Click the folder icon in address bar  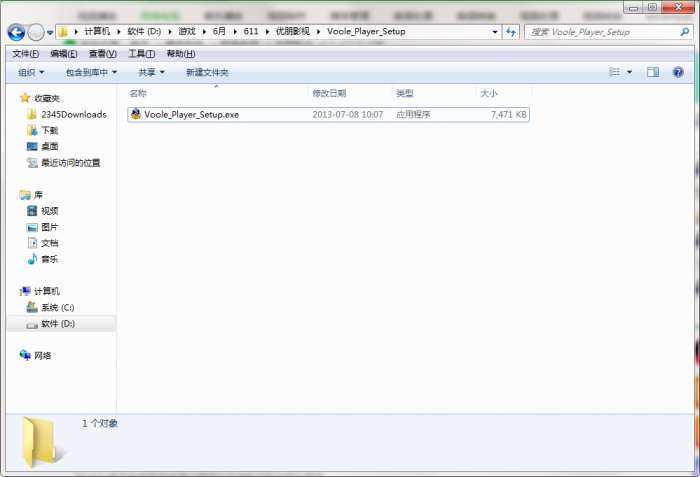[63, 32]
